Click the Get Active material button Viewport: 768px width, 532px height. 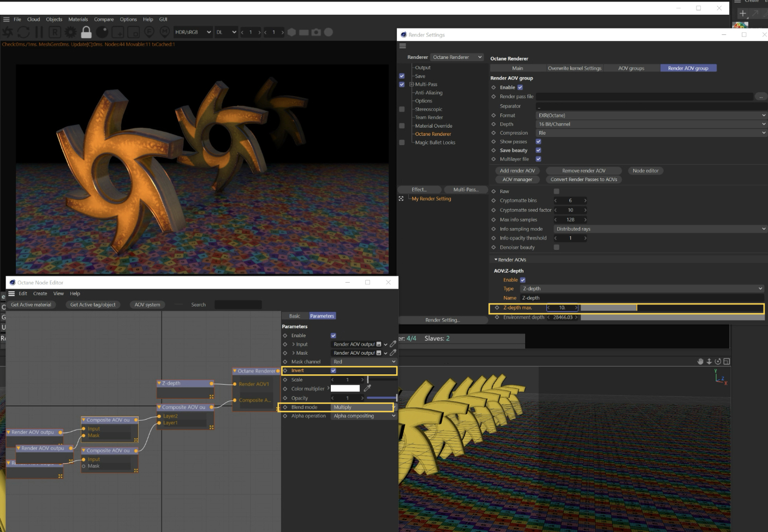pyautogui.click(x=31, y=304)
